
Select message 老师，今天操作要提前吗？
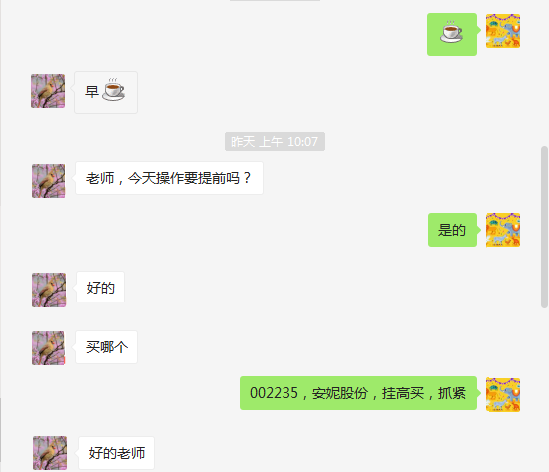pos(169,178)
